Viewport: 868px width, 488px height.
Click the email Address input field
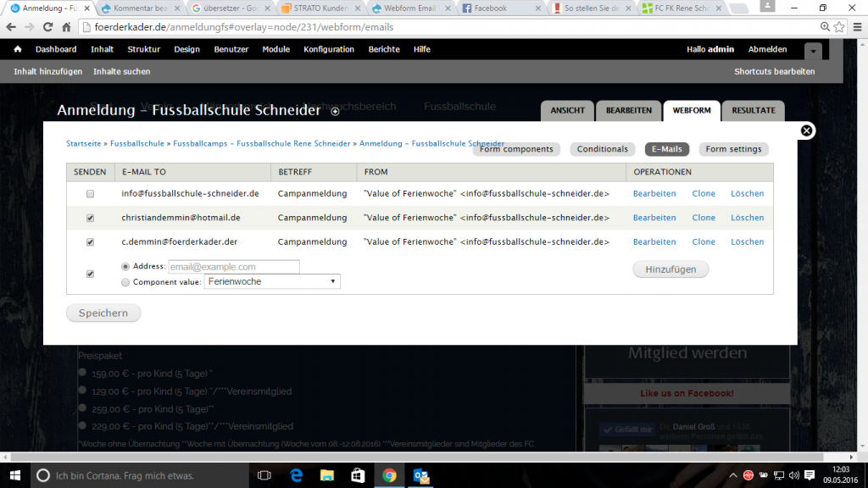(x=234, y=267)
